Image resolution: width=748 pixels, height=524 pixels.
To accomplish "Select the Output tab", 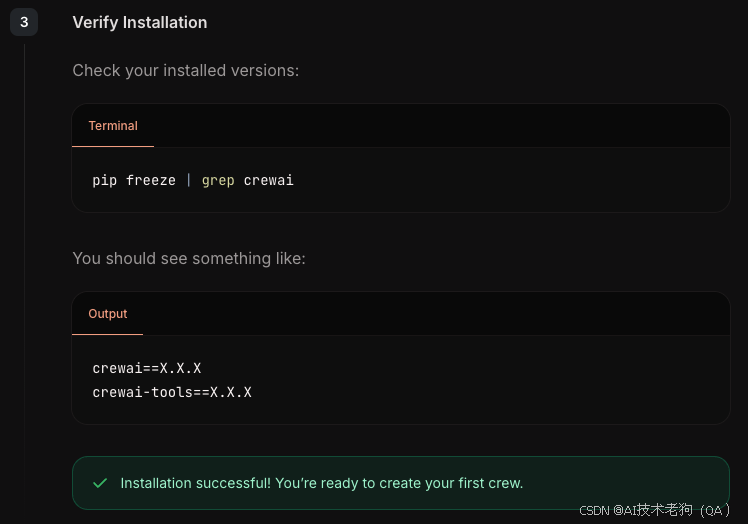I will [x=108, y=314].
